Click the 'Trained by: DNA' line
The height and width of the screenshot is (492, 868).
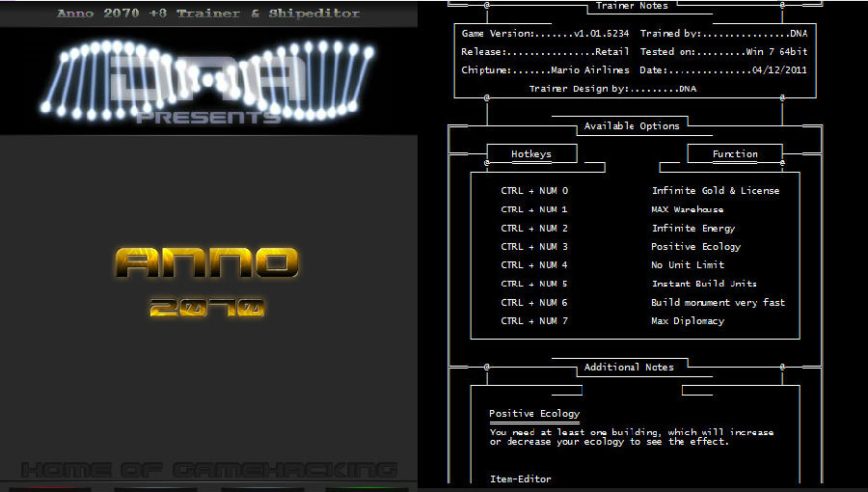pyautogui.click(x=723, y=33)
